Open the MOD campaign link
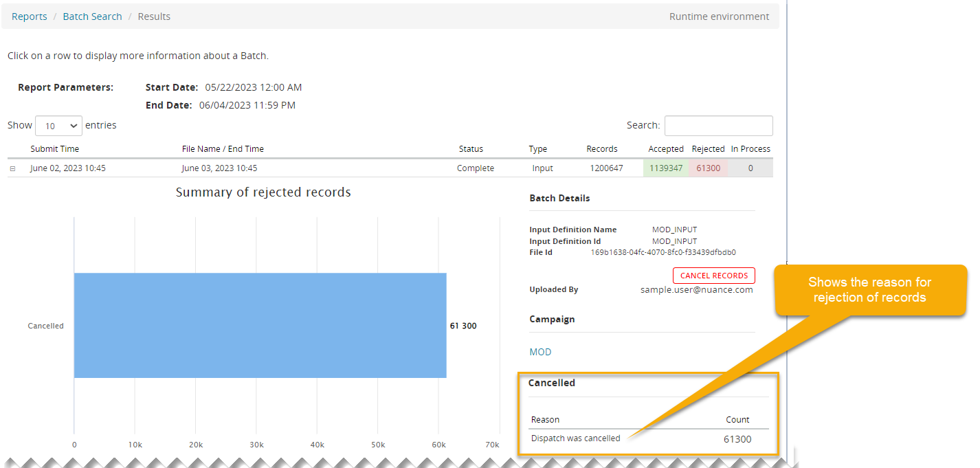Viewport: 980px width, 468px height. point(540,352)
